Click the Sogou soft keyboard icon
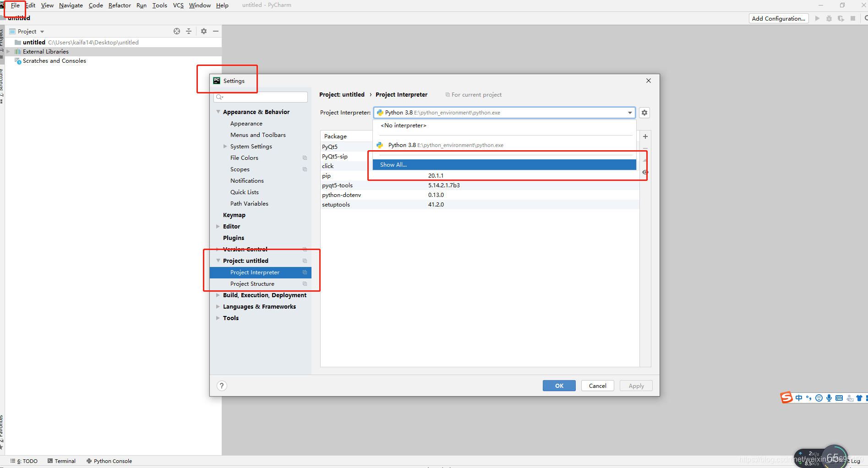Viewport: 868px width, 468px height. 839,398
